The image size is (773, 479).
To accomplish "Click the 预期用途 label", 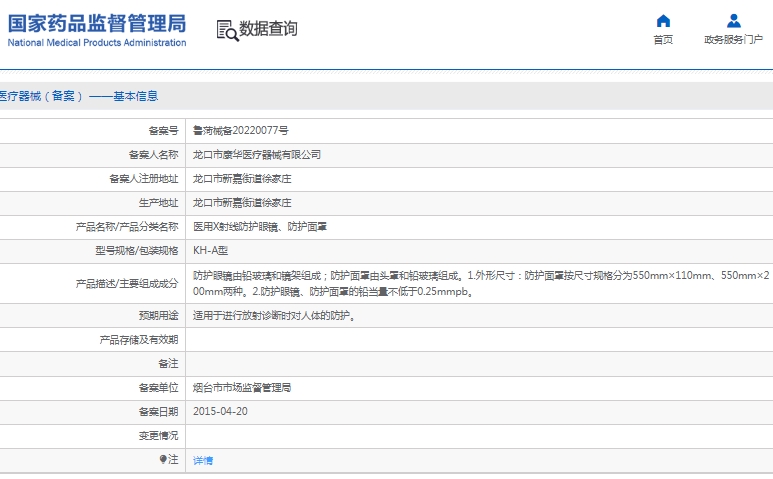I will point(158,315).
